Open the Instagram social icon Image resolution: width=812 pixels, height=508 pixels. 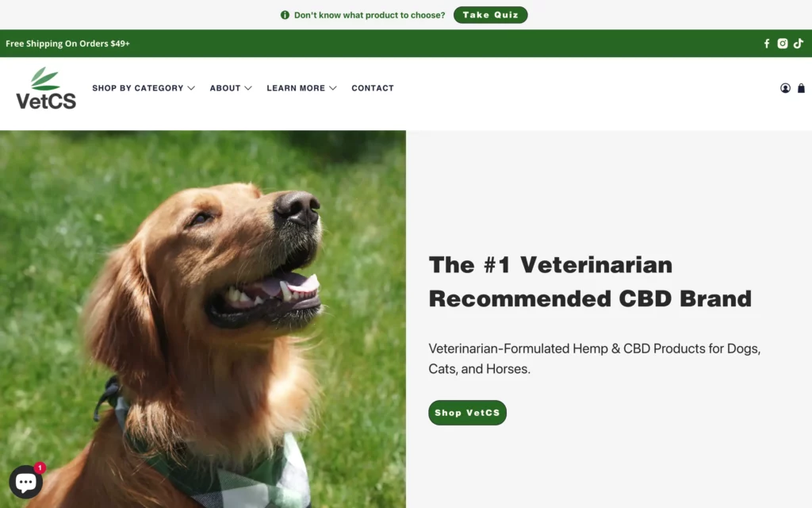[783, 44]
